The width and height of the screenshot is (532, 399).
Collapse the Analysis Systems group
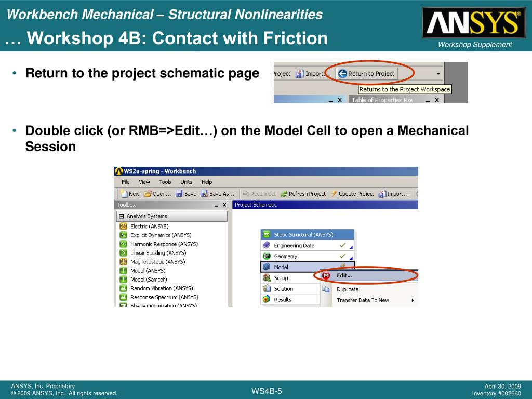[122, 216]
